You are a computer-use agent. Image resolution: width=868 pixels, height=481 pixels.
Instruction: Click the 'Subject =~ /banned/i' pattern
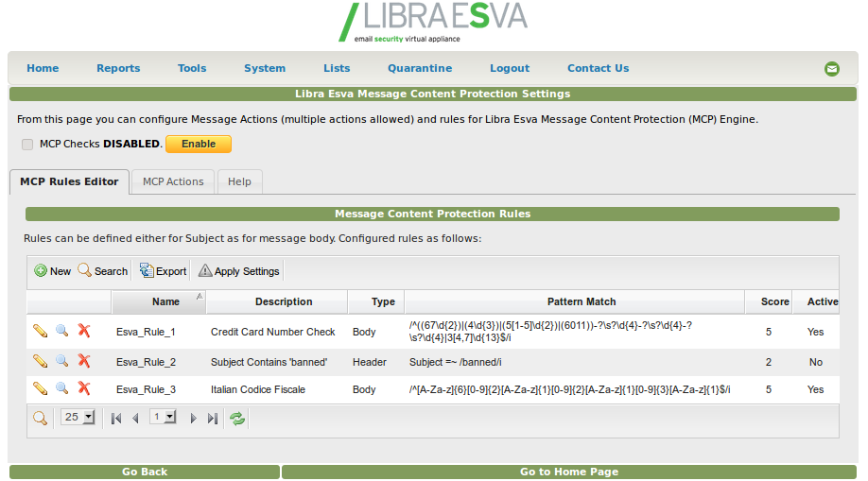tap(455, 362)
